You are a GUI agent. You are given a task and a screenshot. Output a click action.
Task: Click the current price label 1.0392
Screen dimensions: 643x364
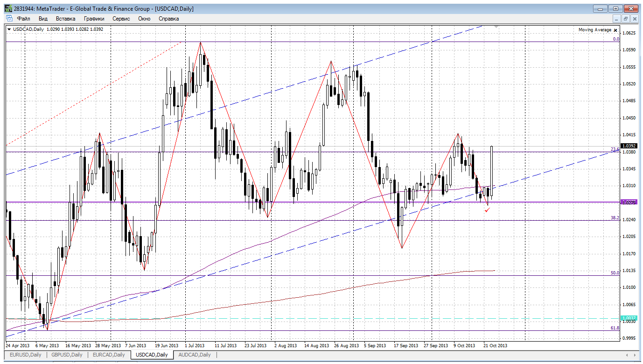(629, 146)
